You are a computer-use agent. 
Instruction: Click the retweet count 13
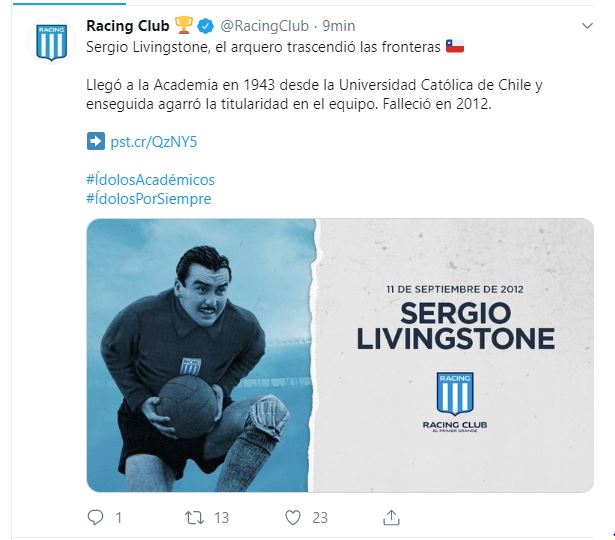pos(222,518)
